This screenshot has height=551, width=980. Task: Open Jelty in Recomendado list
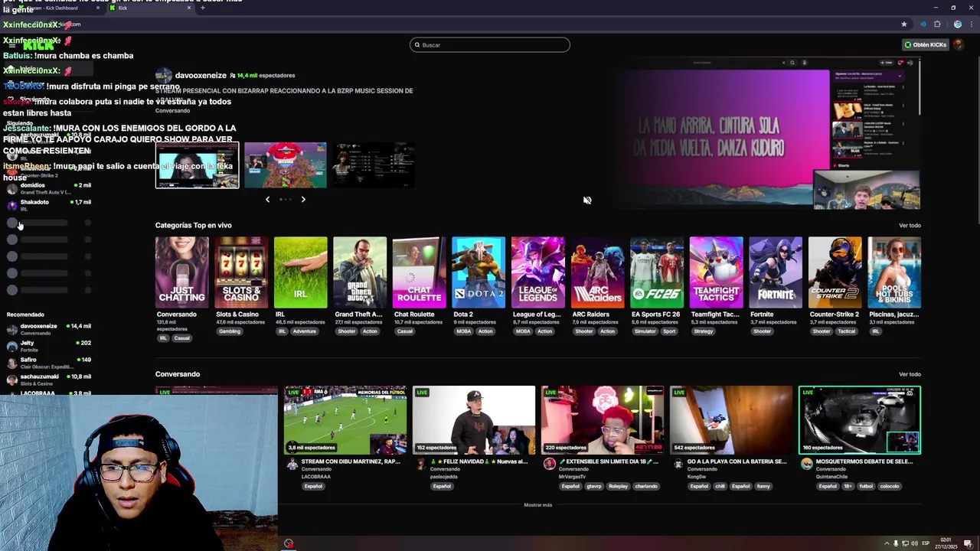(x=47, y=346)
